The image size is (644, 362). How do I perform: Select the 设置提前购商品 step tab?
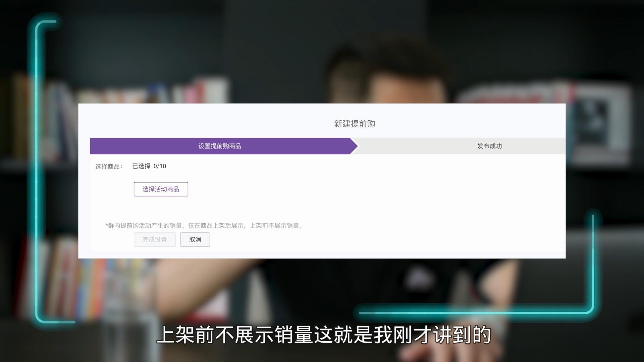pos(220,146)
